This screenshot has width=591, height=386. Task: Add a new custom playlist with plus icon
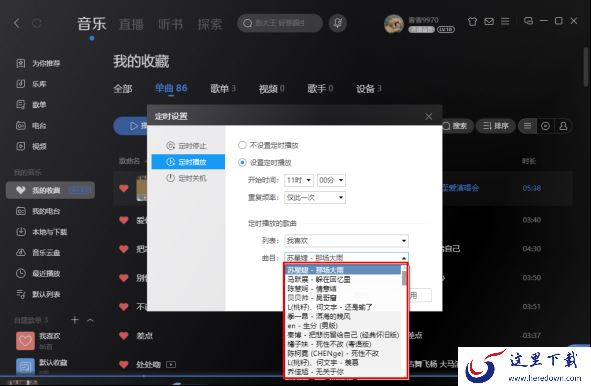pos(75,320)
